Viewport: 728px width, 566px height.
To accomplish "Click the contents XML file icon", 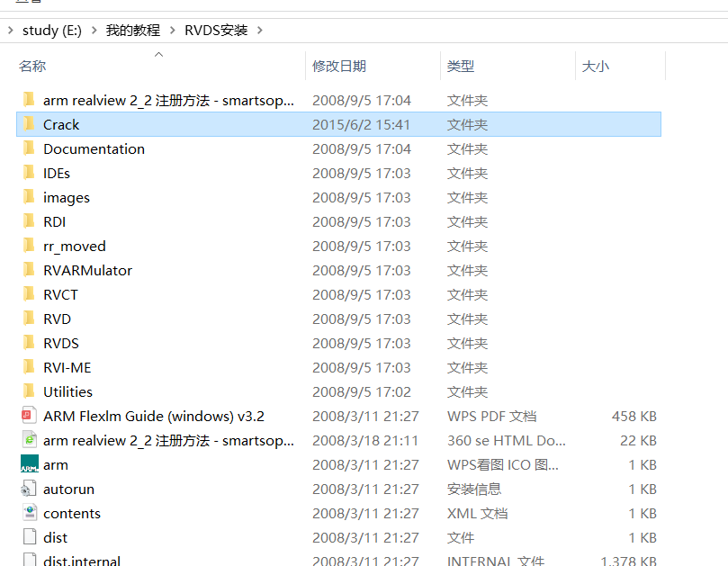I will point(30,513).
